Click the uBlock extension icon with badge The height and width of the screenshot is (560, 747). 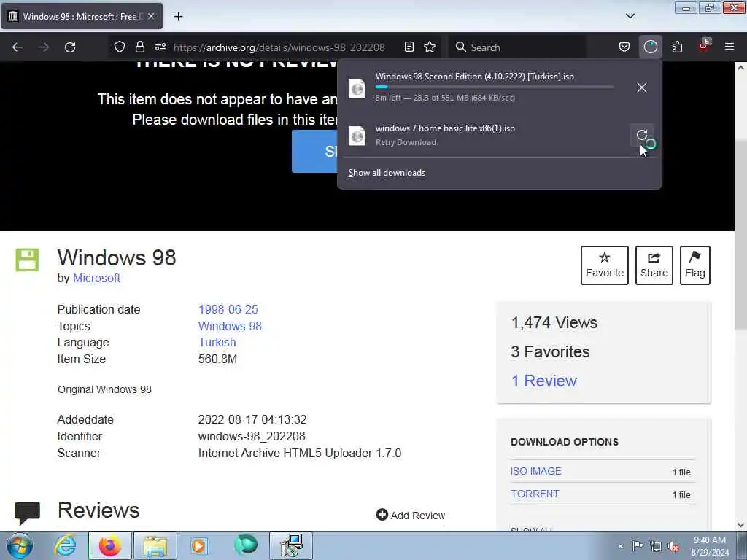pos(704,46)
